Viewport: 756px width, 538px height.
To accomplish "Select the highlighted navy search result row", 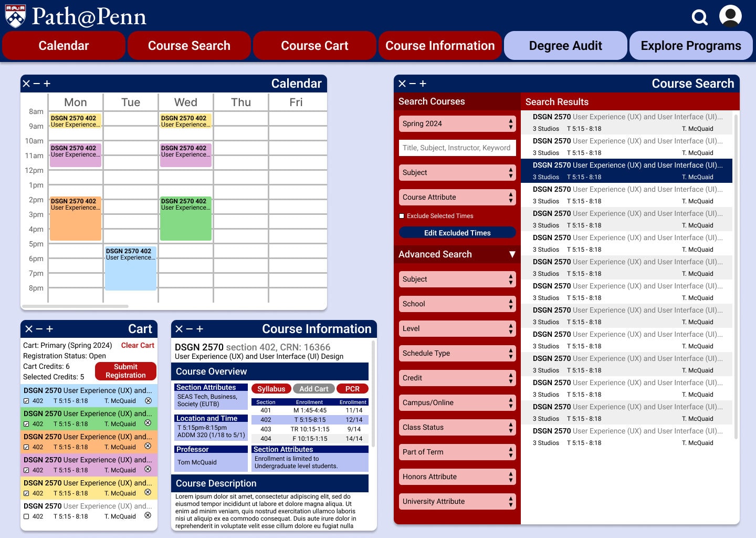I will [x=626, y=171].
